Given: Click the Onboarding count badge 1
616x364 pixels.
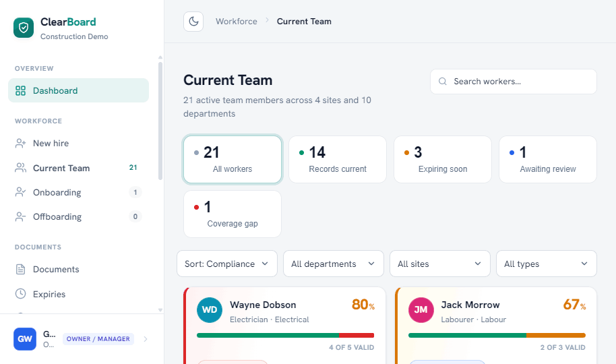Looking at the screenshot, I should pos(135,192).
